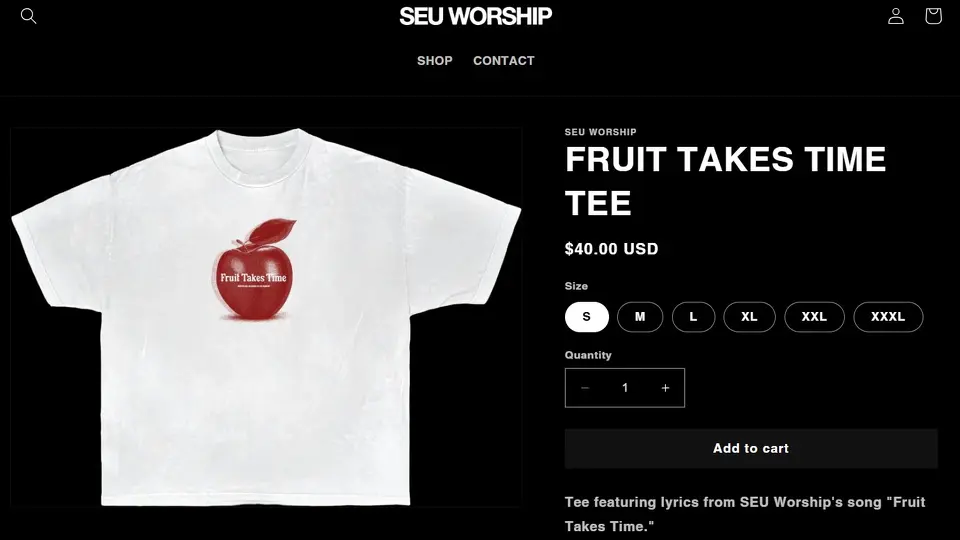Viewport: 960px width, 540px height.
Task: Click the quantity number input field
Action: 625,388
